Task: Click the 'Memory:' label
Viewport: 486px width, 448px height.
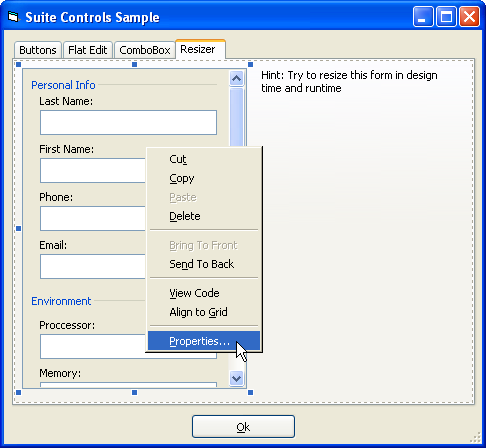Action: [60, 373]
